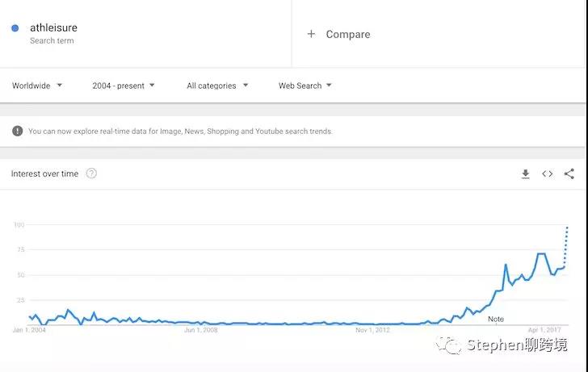Screen dimensions: 588x372
Task: Click the Apr 1, 2017 axis label
Action: [544, 330]
